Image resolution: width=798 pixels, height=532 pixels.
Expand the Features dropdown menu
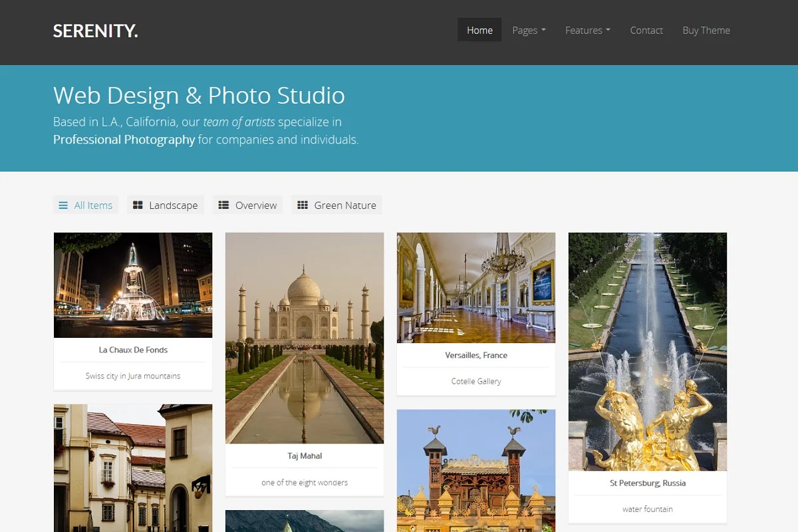[x=587, y=31]
